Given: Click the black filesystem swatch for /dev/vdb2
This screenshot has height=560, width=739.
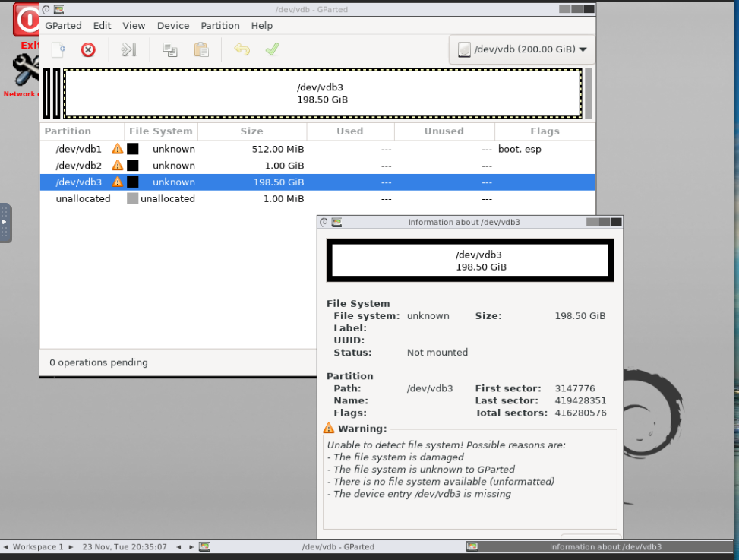Looking at the screenshot, I should pyautogui.click(x=133, y=166).
